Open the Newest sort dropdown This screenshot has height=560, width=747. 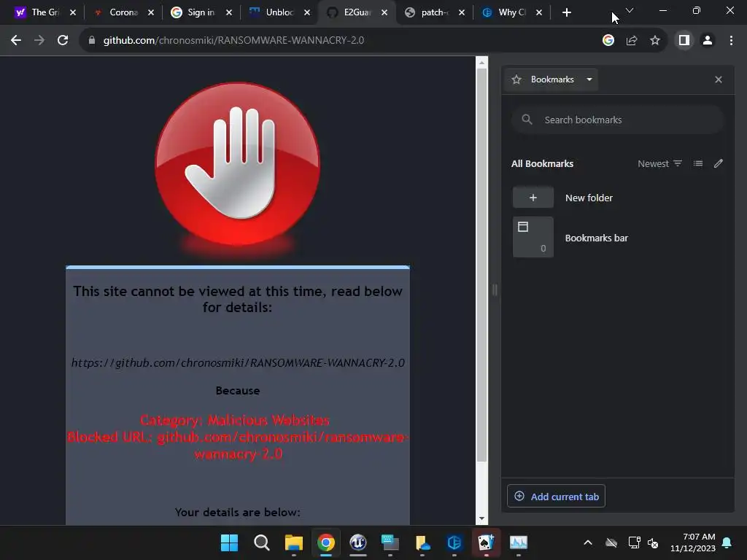659,163
